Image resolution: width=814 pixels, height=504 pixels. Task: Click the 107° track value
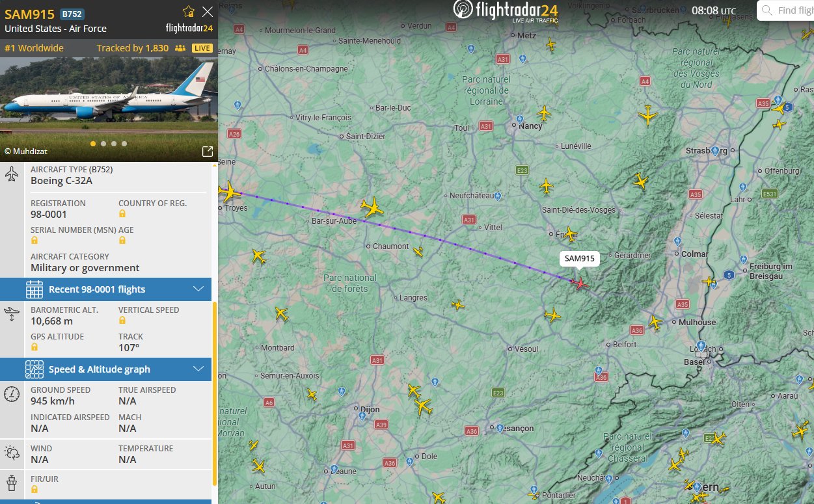coord(129,347)
